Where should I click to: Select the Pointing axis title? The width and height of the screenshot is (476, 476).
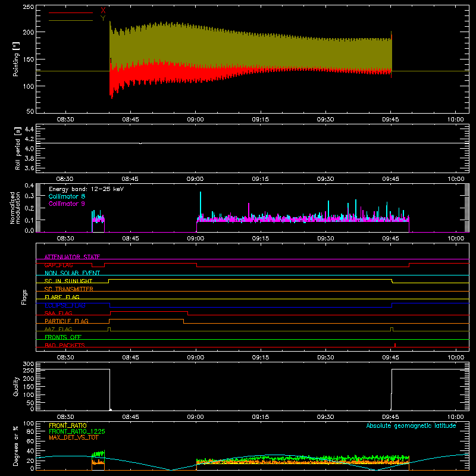16,59
